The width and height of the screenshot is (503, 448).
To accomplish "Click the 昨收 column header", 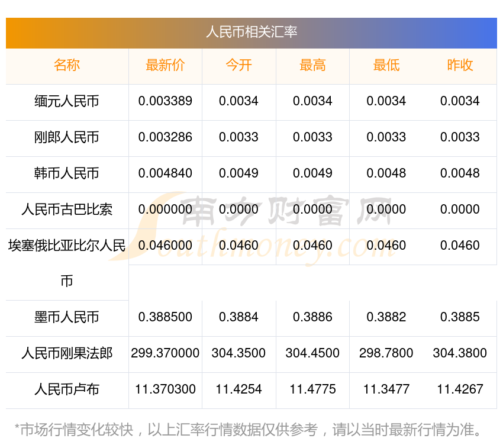I will 460,66.
